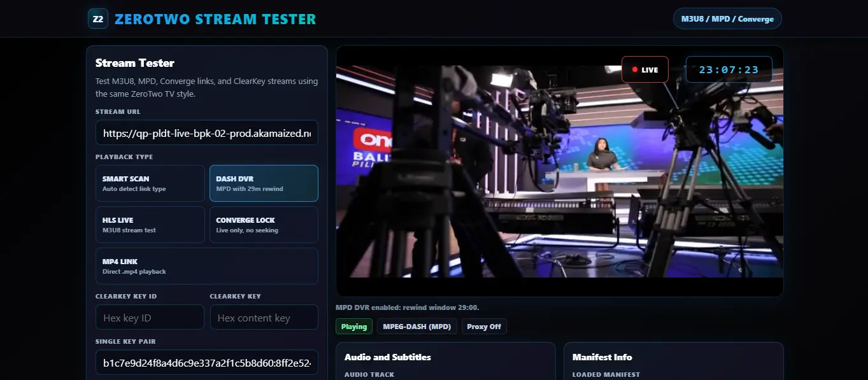Click the Z2 logo icon
The width and height of the screenshot is (868, 380).
[98, 19]
